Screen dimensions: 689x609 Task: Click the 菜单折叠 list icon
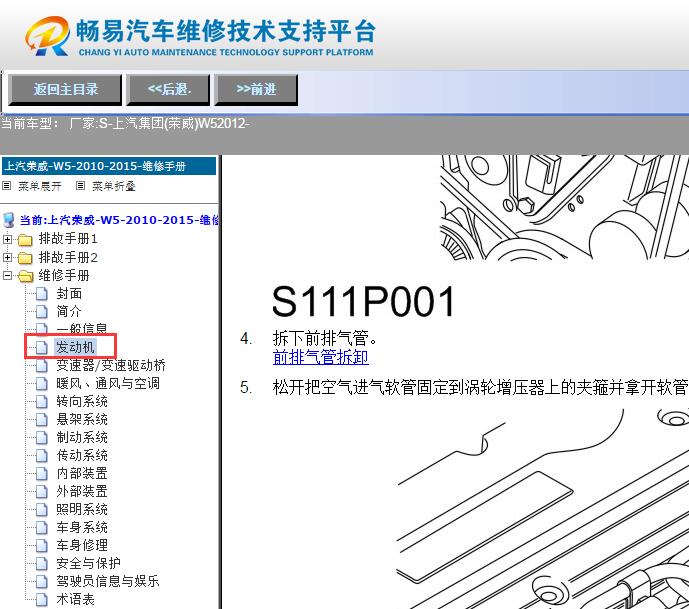point(80,186)
